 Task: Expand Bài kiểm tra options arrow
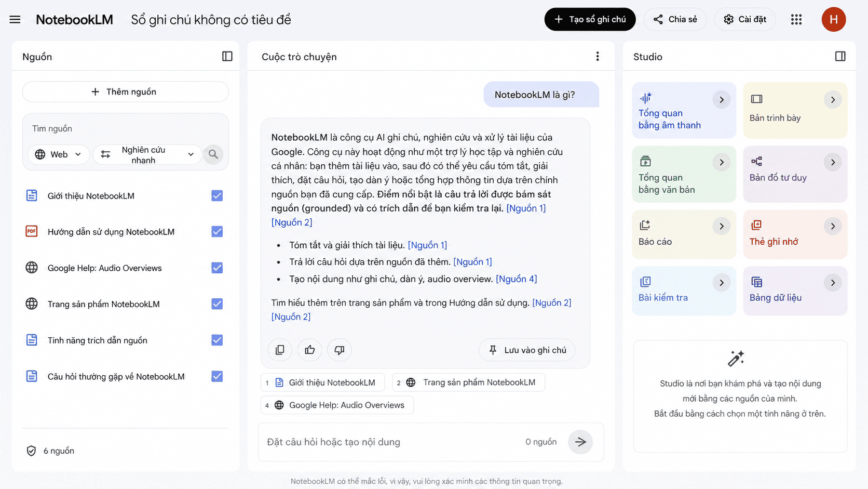tap(722, 283)
